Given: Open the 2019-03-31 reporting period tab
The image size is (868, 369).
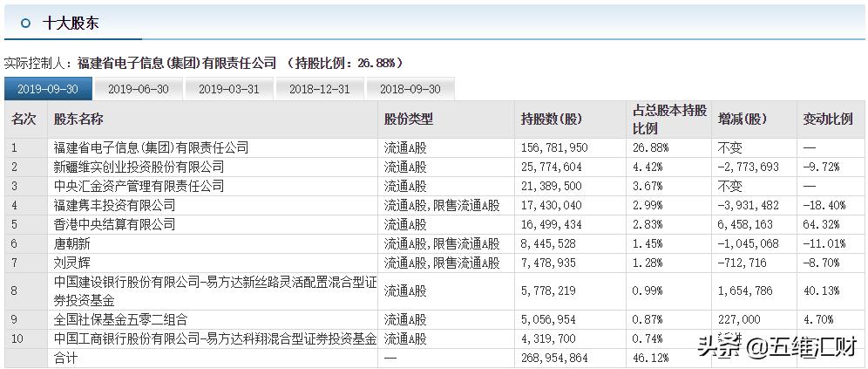Looking at the screenshot, I should [x=228, y=89].
